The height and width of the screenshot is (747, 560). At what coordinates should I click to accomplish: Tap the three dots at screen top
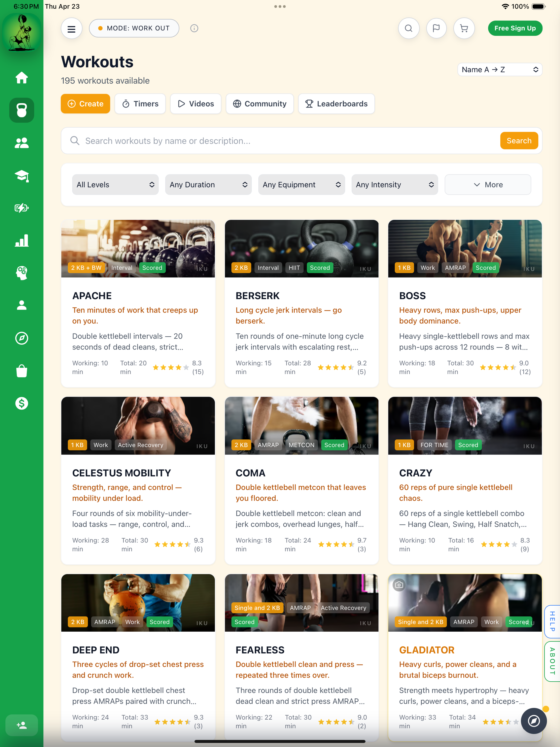click(280, 6)
